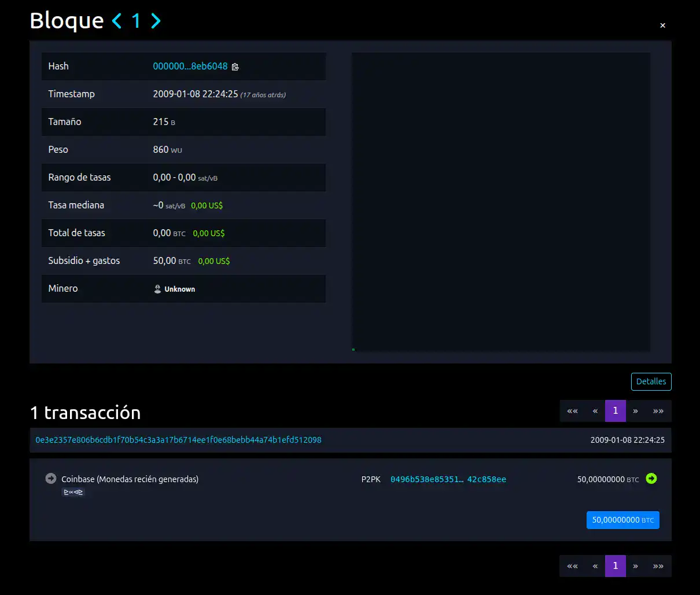Image resolution: width=700 pixels, height=595 pixels.
Task: Click the Minero row label
Action: (63, 288)
